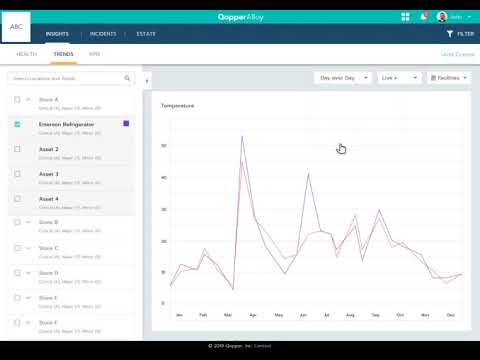Click the Contact link in footer

coord(262,346)
